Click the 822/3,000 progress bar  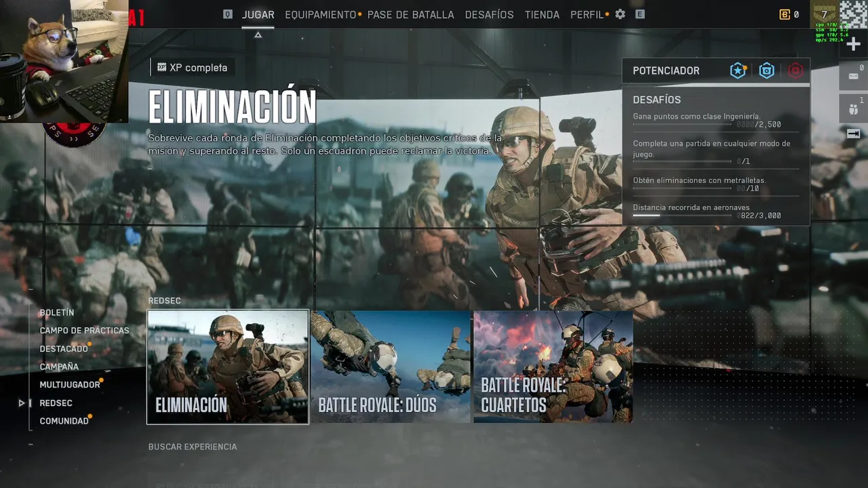[x=684, y=216]
